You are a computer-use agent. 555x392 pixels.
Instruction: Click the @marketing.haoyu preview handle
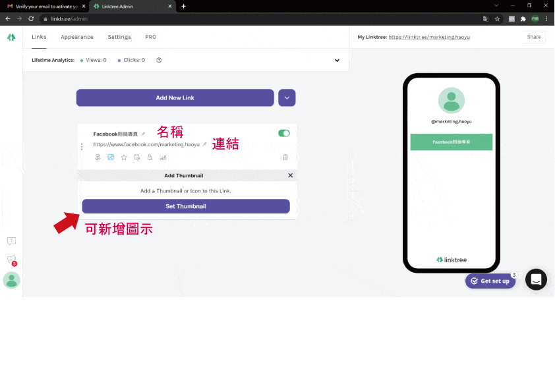(x=452, y=121)
